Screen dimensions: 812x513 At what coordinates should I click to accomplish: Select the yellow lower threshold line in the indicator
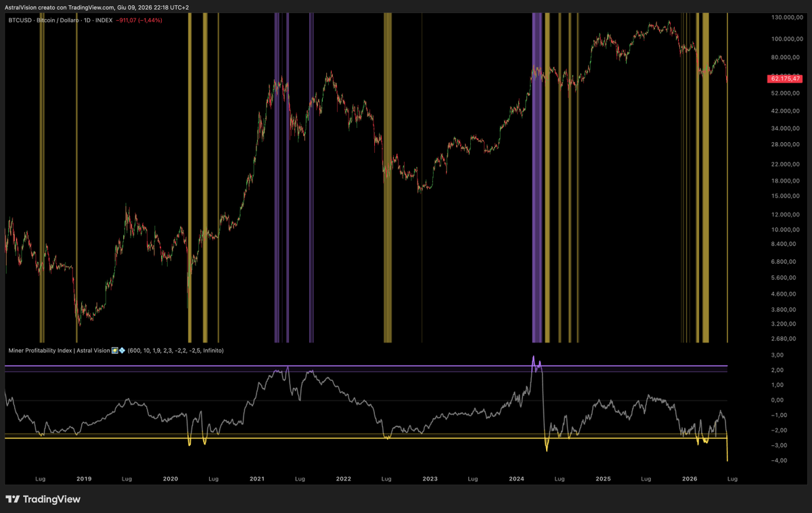(365, 438)
